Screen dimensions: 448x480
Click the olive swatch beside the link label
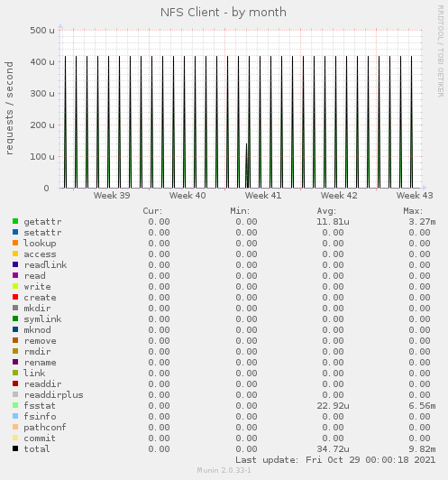(15, 373)
